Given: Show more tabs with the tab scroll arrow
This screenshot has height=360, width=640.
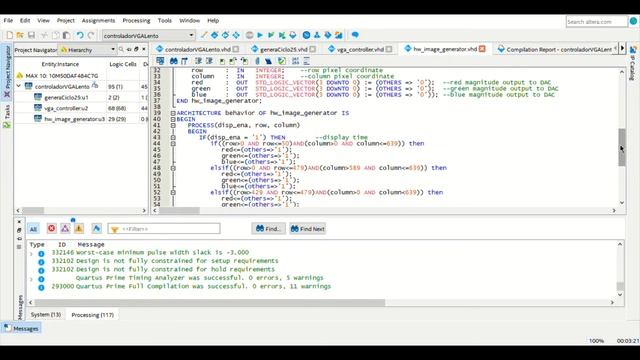Looking at the screenshot, I should click(622, 49).
